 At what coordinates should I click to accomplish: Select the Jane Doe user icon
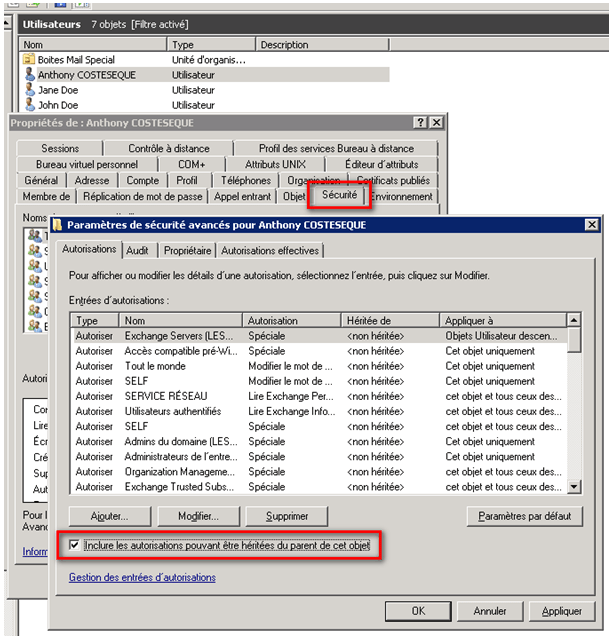coord(30,90)
